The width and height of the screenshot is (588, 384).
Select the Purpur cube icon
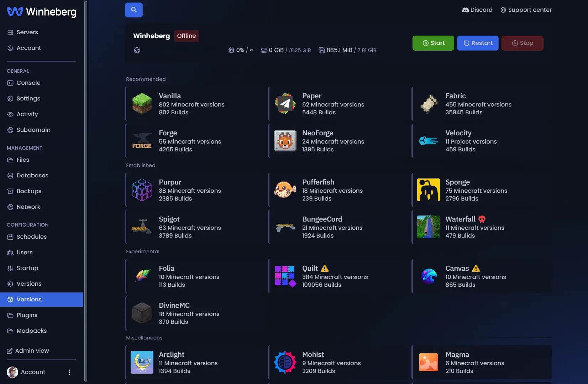click(x=142, y=190)
